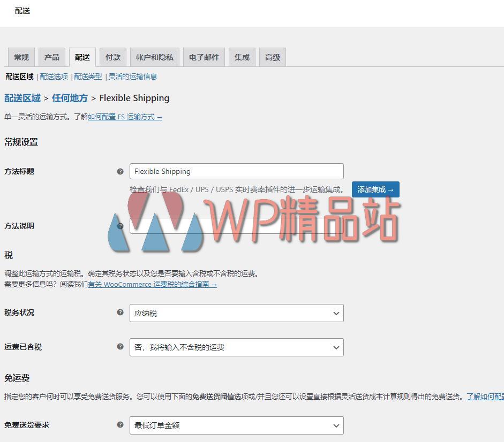Image resolution: width=504 pixels, height=442 pixels.
Task: Click the help icon beside 方法说明
Action: click(121, 226)
